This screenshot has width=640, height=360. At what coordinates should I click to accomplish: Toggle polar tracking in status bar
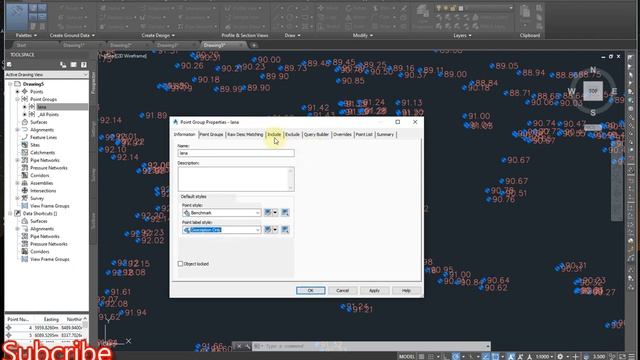click(x=456, y=356)
